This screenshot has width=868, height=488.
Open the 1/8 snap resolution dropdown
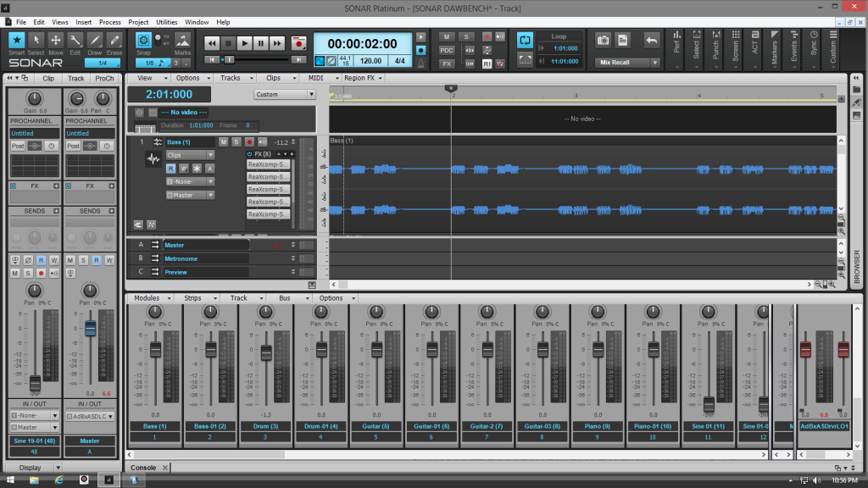(x=153, y=63)
